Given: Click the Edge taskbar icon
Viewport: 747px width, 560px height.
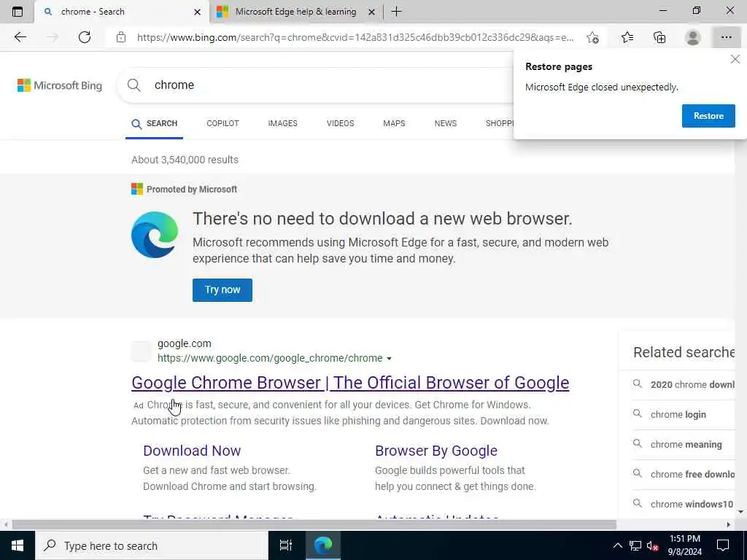Looking at the screenshot, I should click(323, 545).
